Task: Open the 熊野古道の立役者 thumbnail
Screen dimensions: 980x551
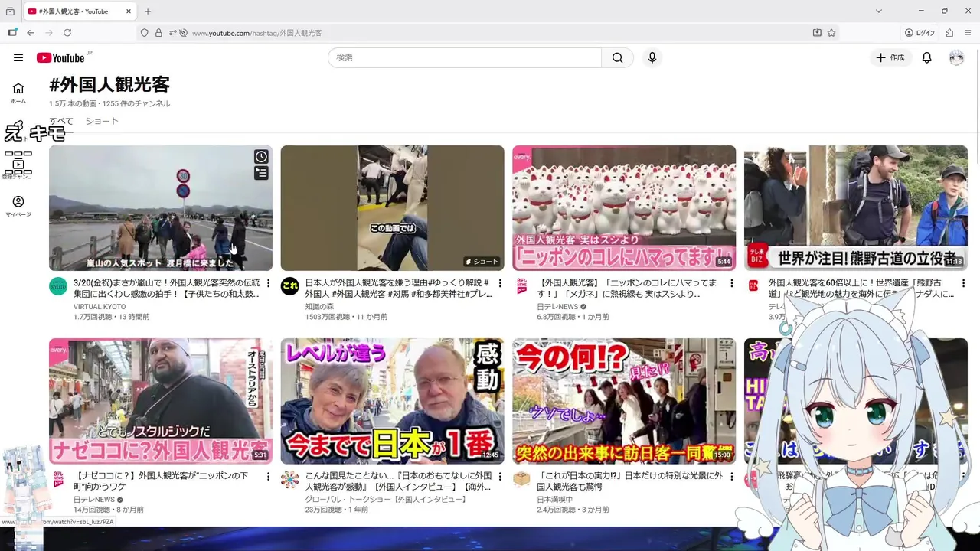Action: click(855, 208)
